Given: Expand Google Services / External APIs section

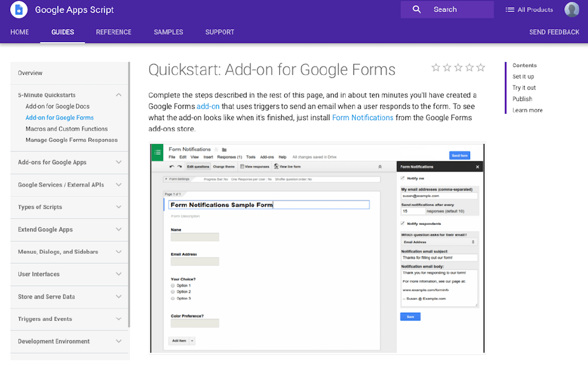Looking at the screenshot, I should click(x=119, y=185).
